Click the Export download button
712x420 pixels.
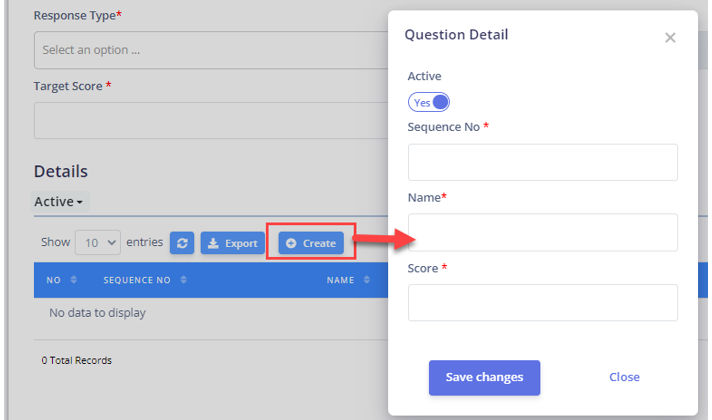click(x=232, y=243)
